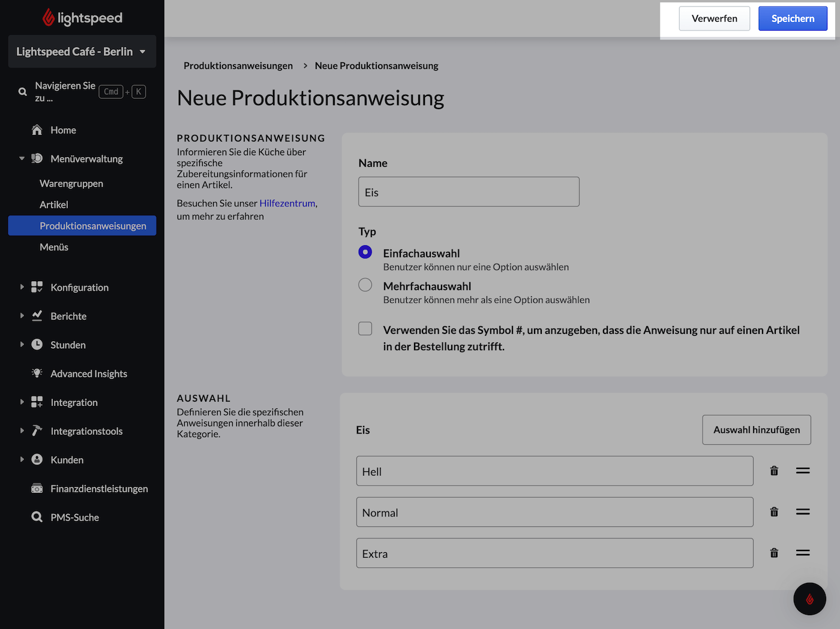Image resolution: width=840 pixels, height=629 pixels.
Task: Click the Neue Produktionsanweisung breadcrumb
Action: (377, 66)
